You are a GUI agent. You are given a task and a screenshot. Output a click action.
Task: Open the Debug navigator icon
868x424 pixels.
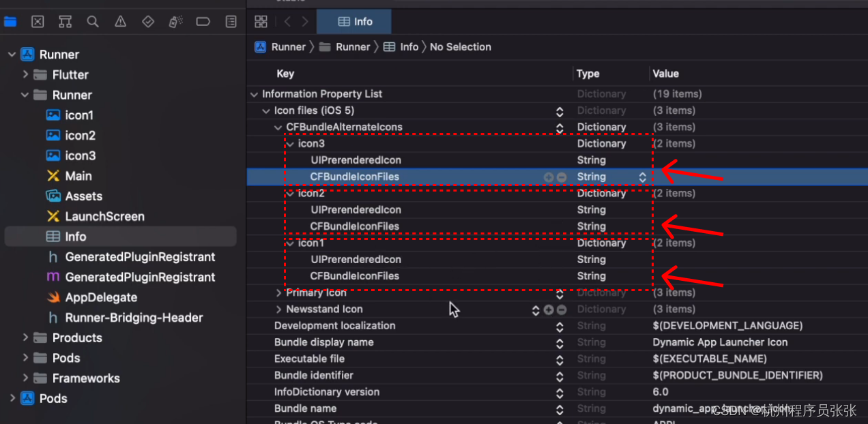point(175,22)
